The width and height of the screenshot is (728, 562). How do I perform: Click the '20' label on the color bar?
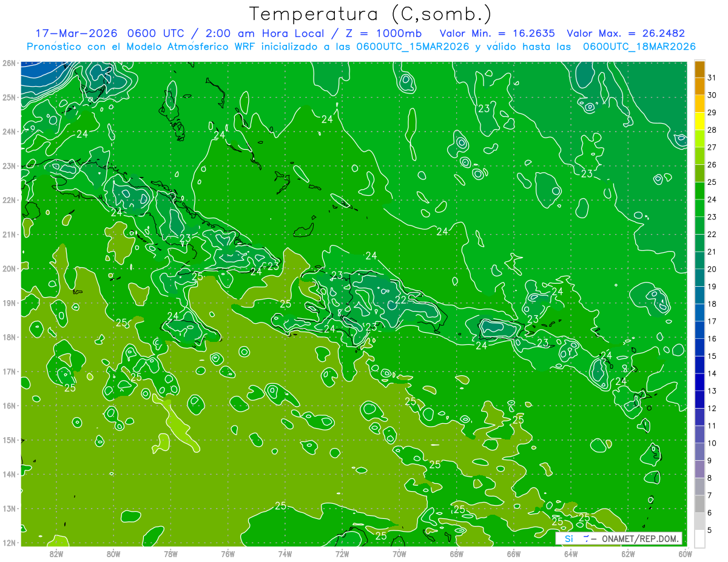click(712, 269)
